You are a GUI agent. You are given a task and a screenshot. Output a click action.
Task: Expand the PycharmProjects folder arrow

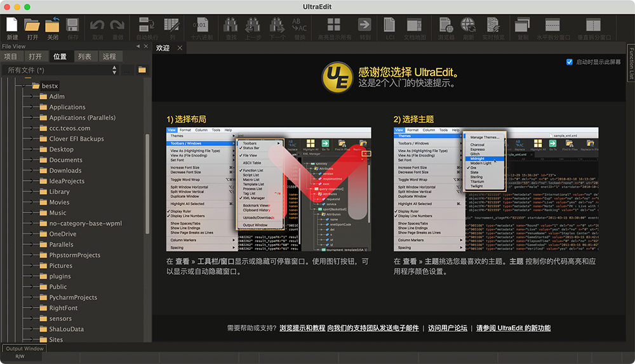click(x=30, y=297)
